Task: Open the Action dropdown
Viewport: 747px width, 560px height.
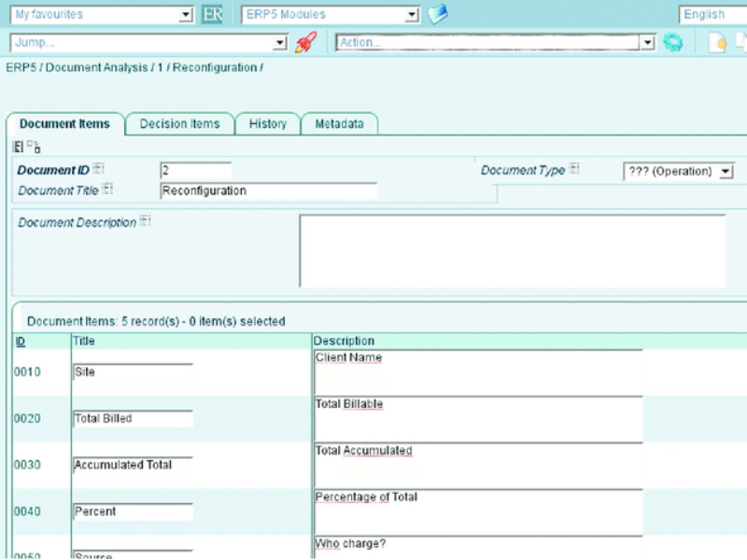Action: pyautogui.click(x=648, y=41)
